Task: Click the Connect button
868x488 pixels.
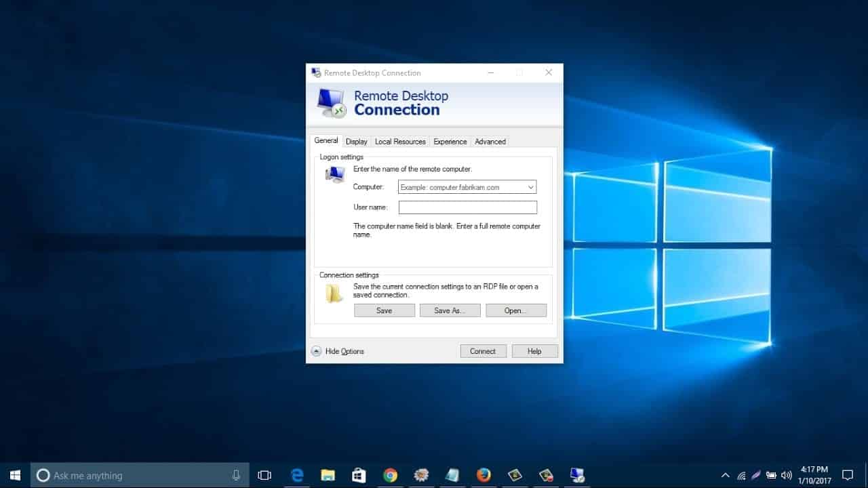Action: [483, 351]
